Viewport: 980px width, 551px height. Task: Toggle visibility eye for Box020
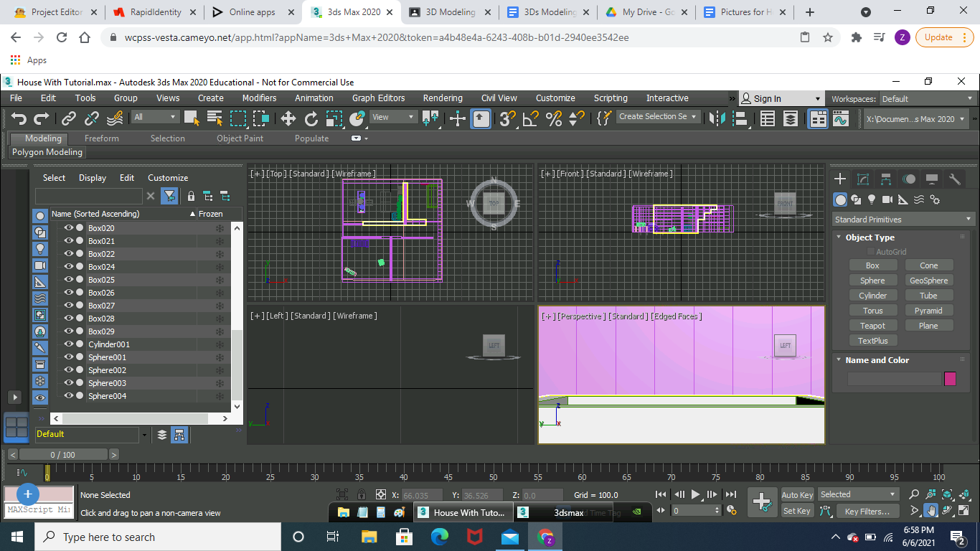point(69,228)
